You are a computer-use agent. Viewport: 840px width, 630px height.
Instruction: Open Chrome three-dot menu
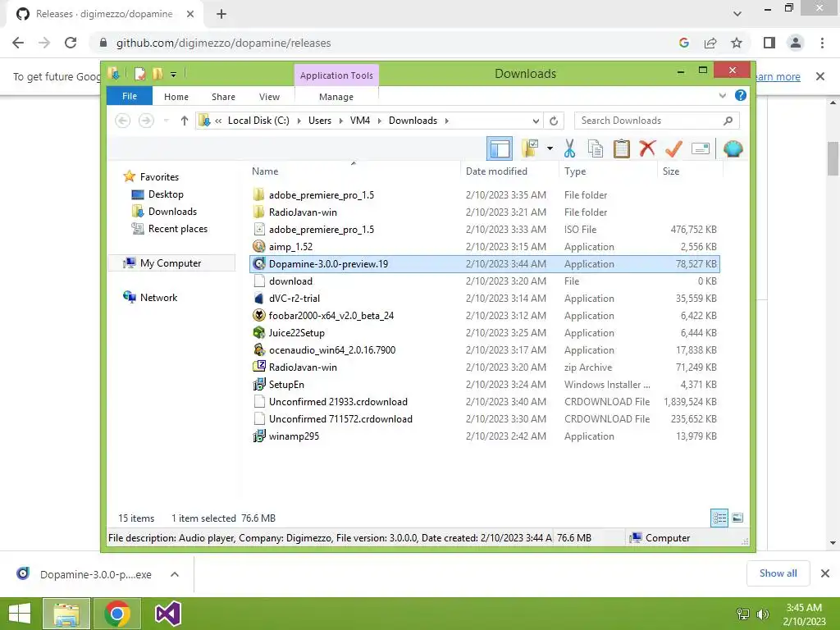[x=822, y=43]
